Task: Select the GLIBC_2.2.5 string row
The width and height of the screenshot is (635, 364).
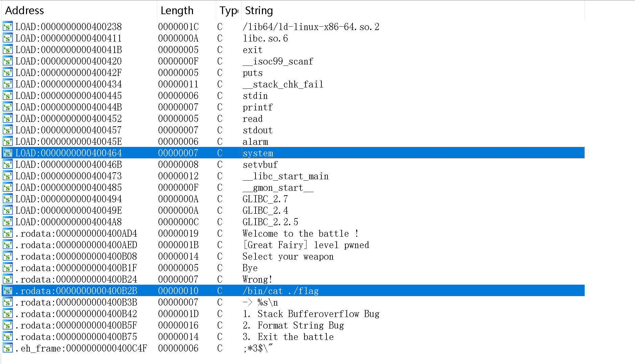Action: tap(270, 222)
